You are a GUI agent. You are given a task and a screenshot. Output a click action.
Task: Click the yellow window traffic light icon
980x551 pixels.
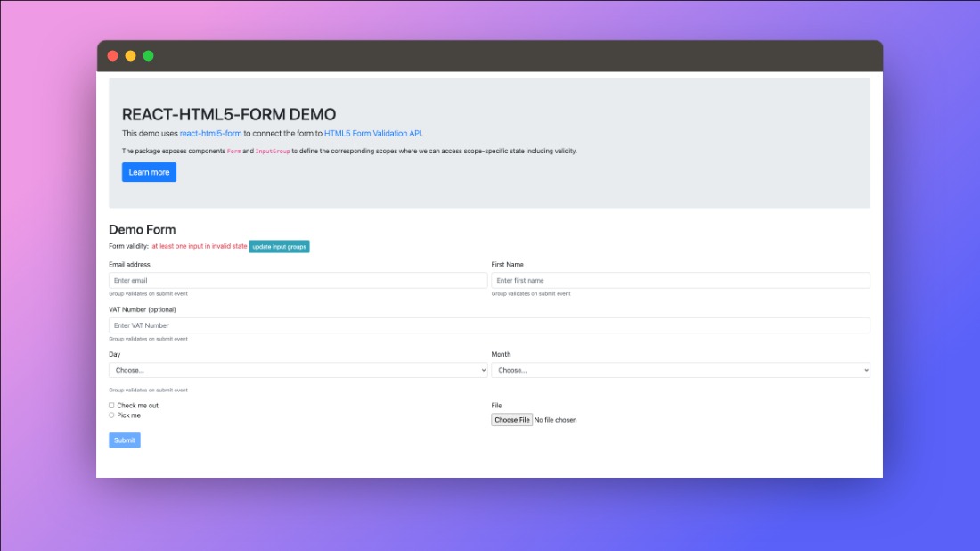pos(130,54)
